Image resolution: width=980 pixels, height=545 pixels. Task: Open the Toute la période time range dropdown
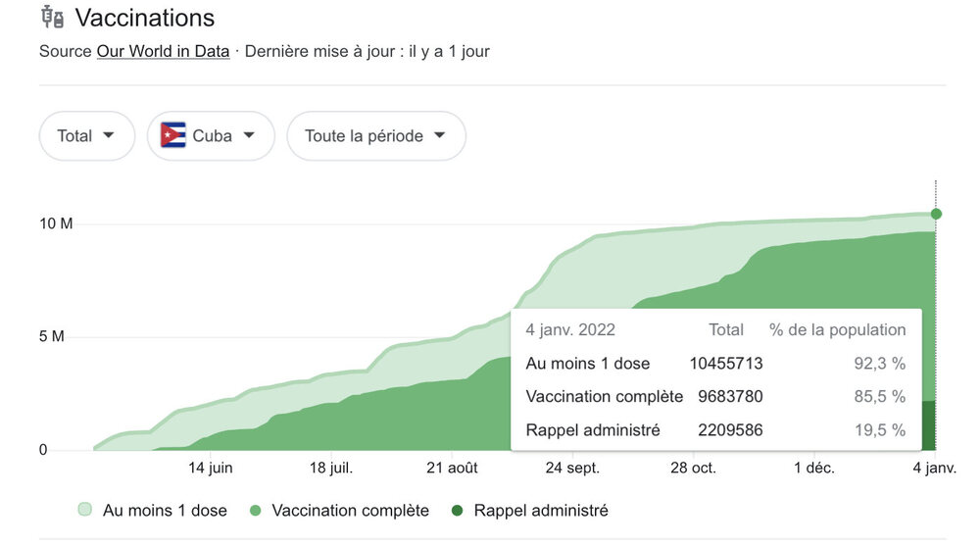[x=375, y=135]
